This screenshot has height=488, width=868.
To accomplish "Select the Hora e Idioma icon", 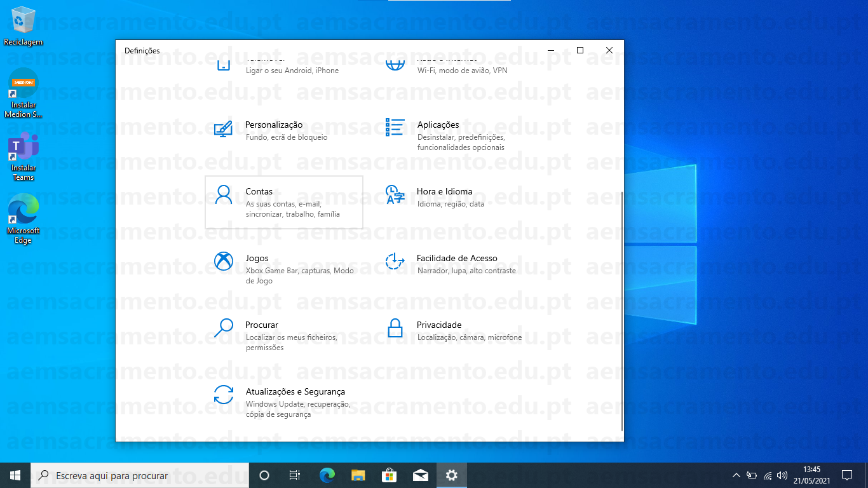I will pyautogui.click(x=395, y=195).
